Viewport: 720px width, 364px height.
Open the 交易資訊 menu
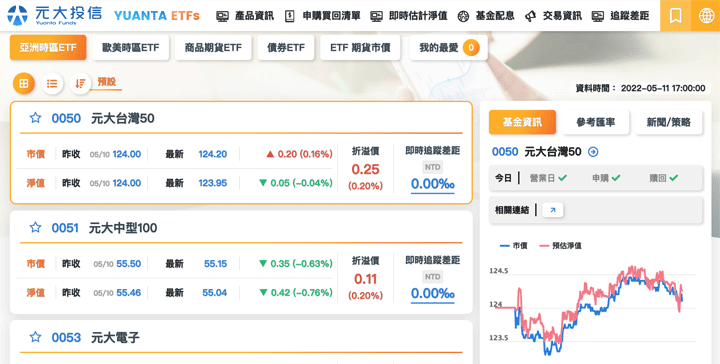tap(562, 16)
